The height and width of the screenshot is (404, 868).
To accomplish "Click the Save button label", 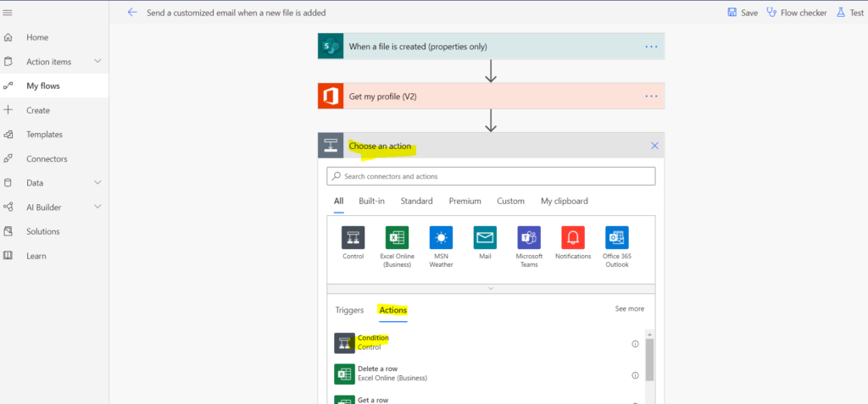I will [x=749, y=13].
